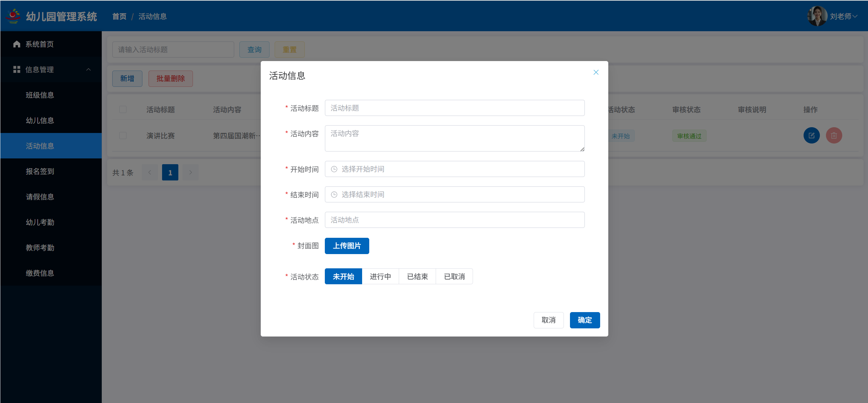Viewport: 868px width, 403px height.
Task: Close the 活动信息 dialog with X icon
Action: pos(596,72)
